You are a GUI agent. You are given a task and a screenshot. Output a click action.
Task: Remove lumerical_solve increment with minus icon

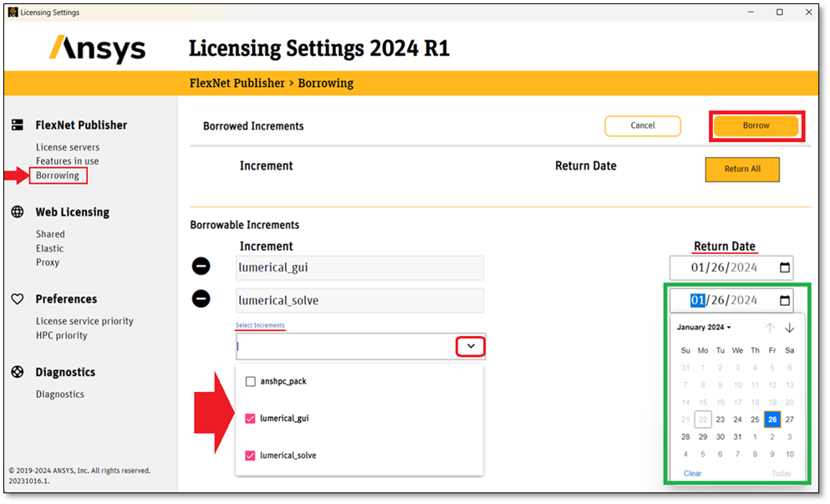[201, 299]
